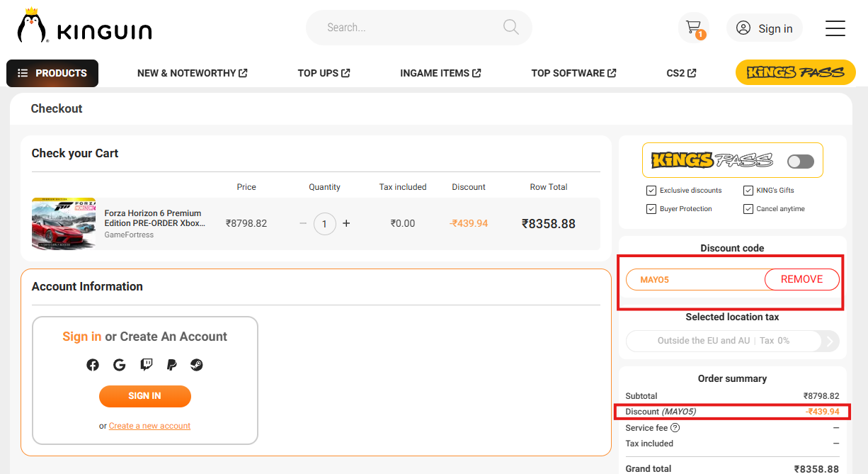
Task: Toggle Exclusive discounts checkbox
Action: point(651,191)
